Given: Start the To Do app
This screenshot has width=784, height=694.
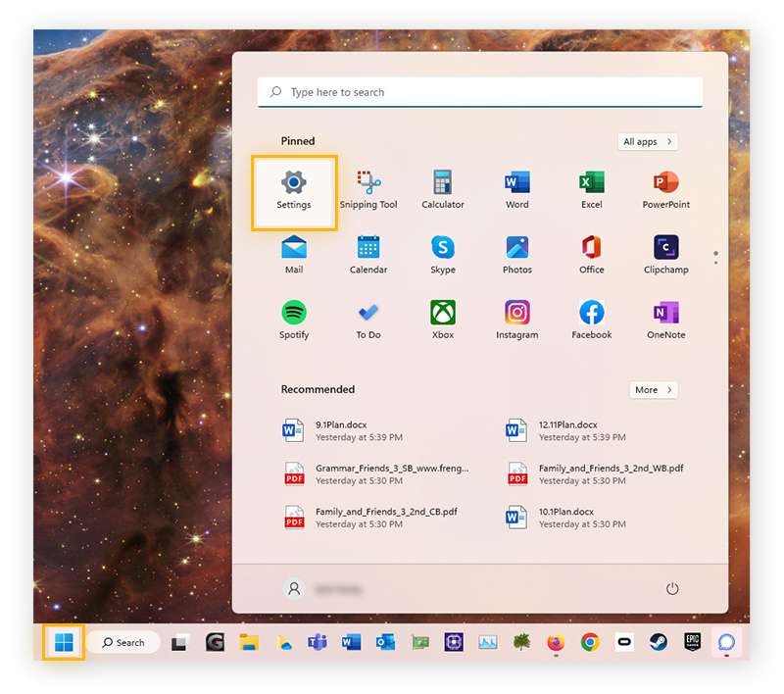Looking at the screenshot, I should (x=368, y=317).
